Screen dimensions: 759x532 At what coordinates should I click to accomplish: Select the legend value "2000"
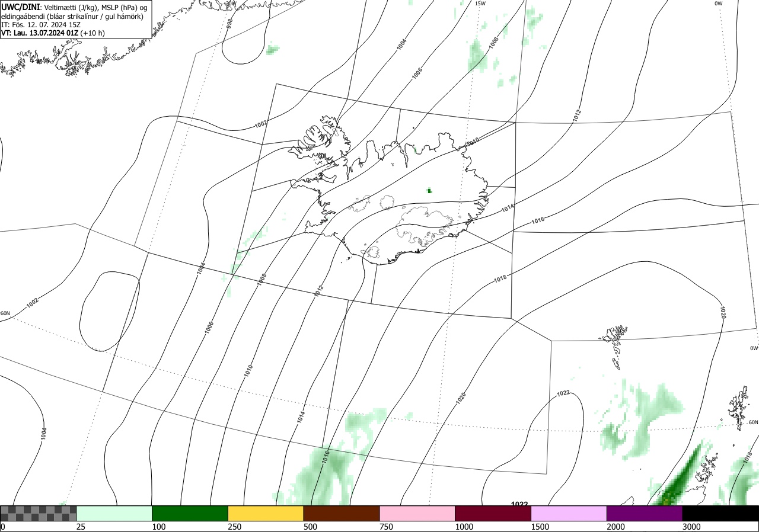[616, 527]
